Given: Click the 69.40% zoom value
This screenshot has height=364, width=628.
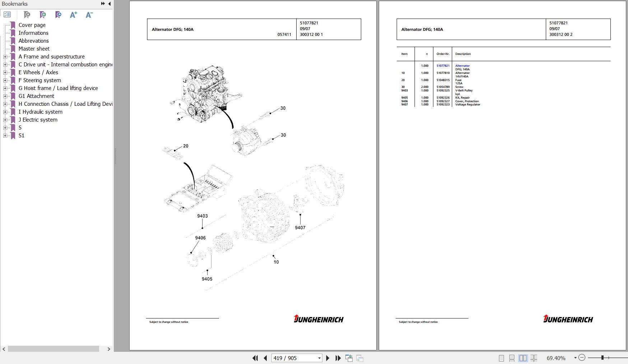Looking at the screenshot, I should click(556, 358).
